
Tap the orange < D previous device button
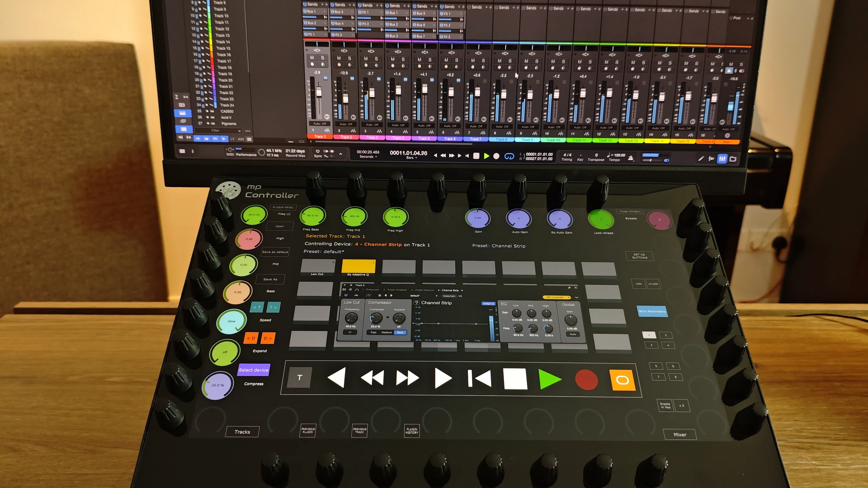[251, 338]
